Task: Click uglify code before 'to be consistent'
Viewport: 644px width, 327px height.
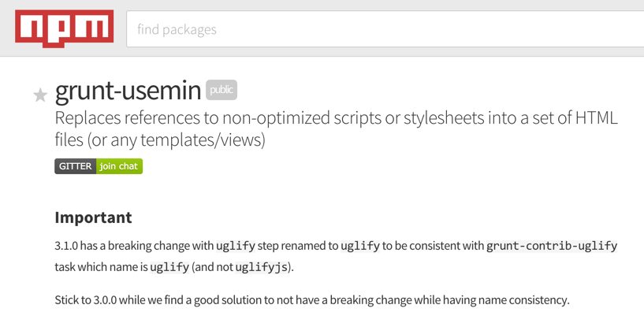Action: pyautogui.click(x=360, y=246)
